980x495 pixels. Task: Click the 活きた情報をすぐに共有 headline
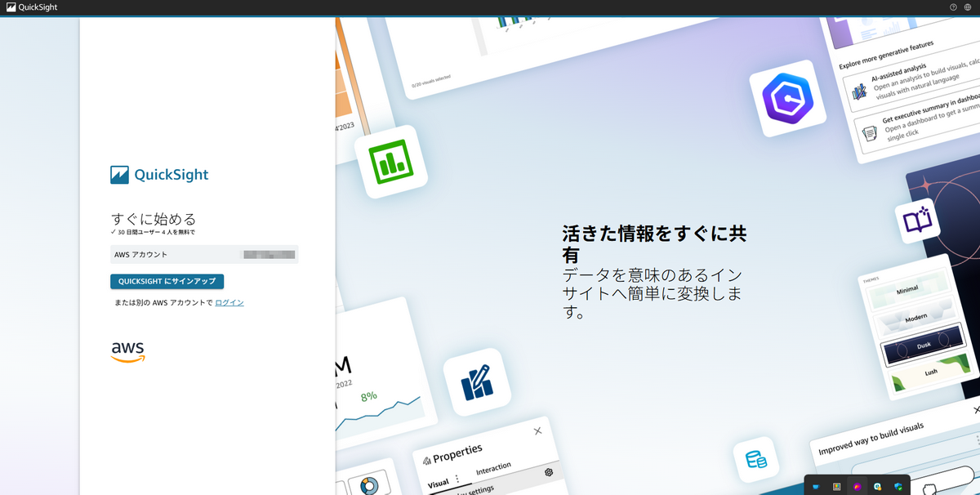click(x=654, y=243)
